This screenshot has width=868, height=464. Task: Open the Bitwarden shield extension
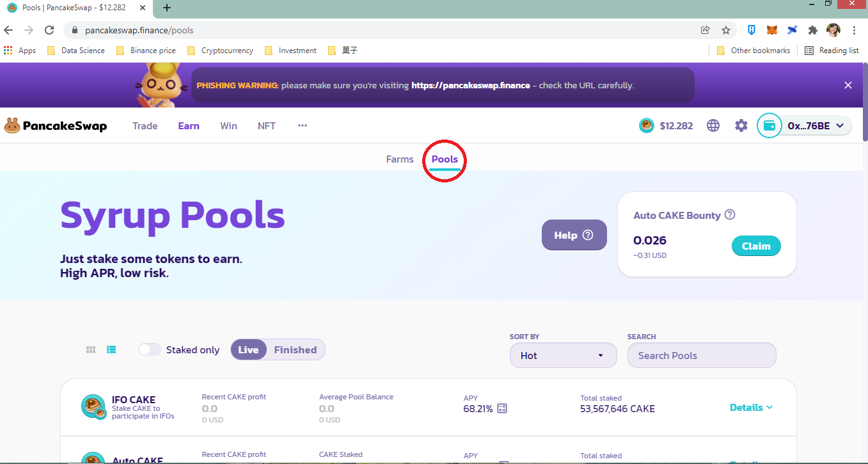coord(752,30)
